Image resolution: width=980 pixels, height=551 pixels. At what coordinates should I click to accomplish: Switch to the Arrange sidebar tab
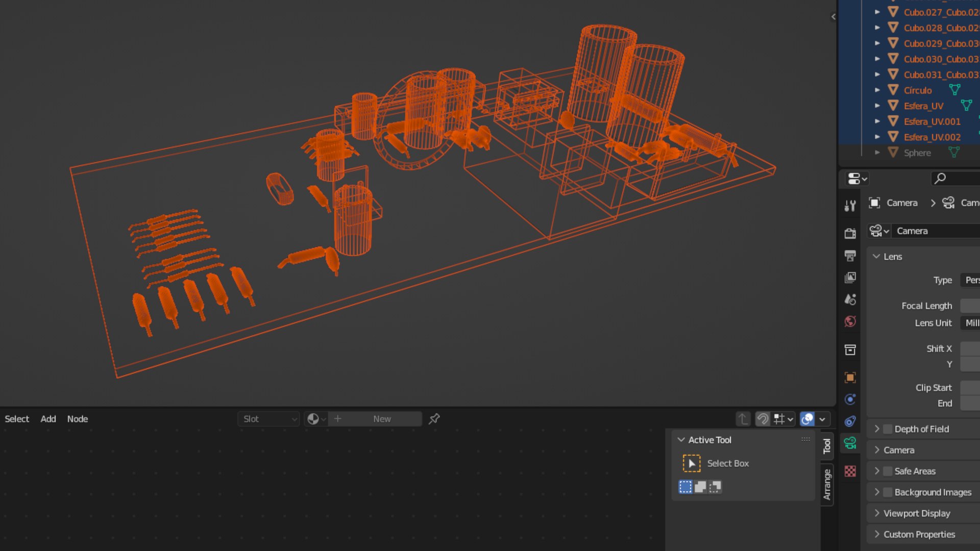(x=827, y=484)
